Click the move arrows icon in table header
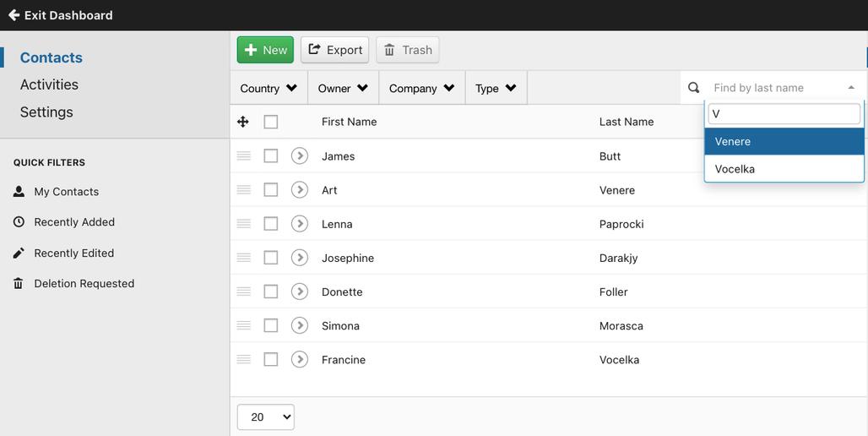Viewport: 868px width, 436px height. 243,122
